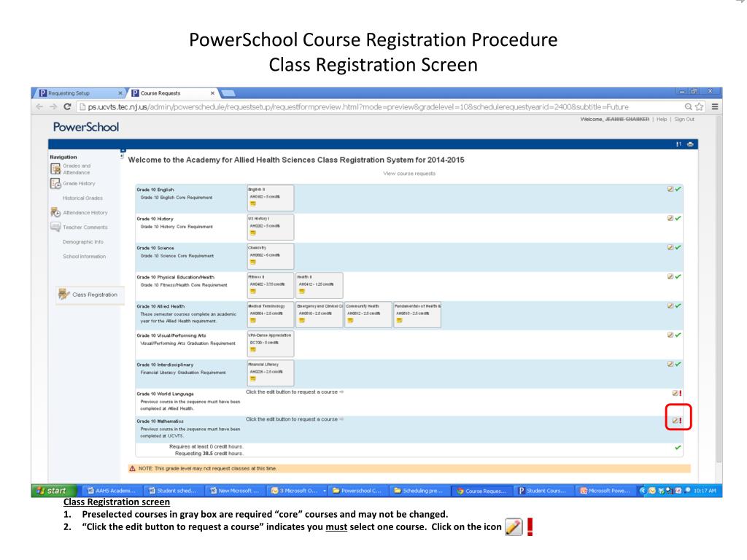Viewport: 747px width, 560px height.
Task: Open the edit button for Grade 10 World Language
Action: point(675,393)
